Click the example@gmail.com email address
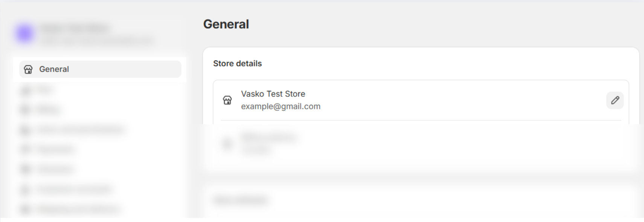The height and width of the screenshot is (222, 644). 281,106
